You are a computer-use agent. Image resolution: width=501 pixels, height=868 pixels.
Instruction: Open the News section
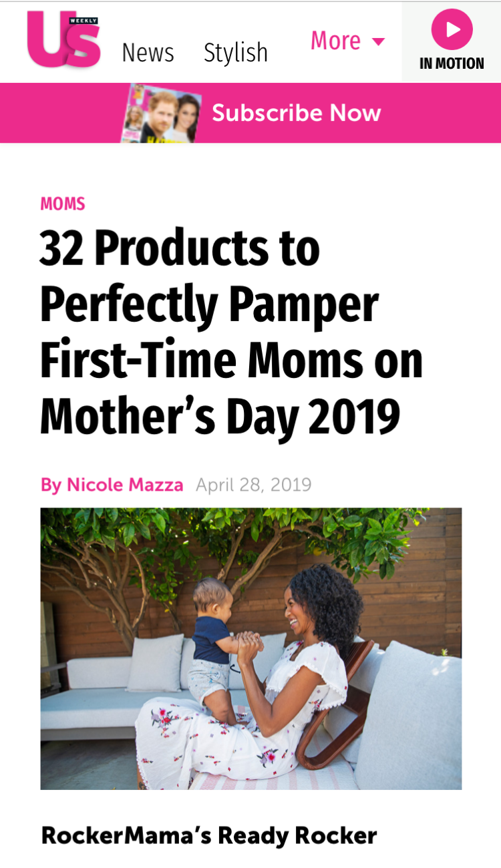[148, 53]
